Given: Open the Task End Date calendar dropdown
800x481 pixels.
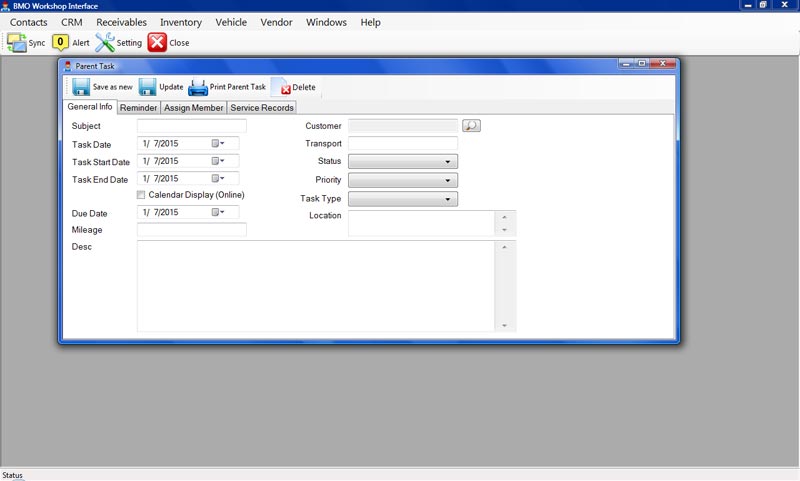Looking at the screenshot, I should 218,178.
